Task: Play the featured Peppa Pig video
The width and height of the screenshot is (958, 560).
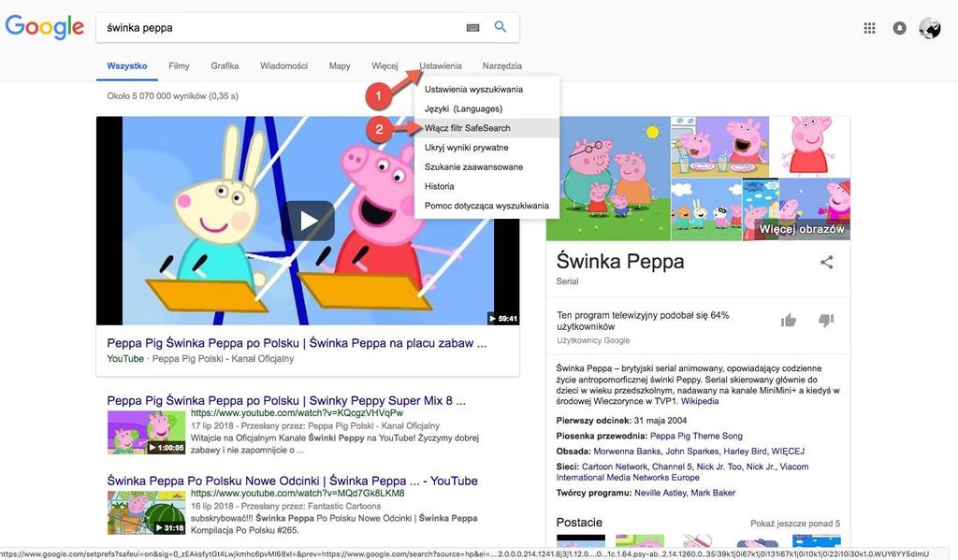Action: pos(308,221)
